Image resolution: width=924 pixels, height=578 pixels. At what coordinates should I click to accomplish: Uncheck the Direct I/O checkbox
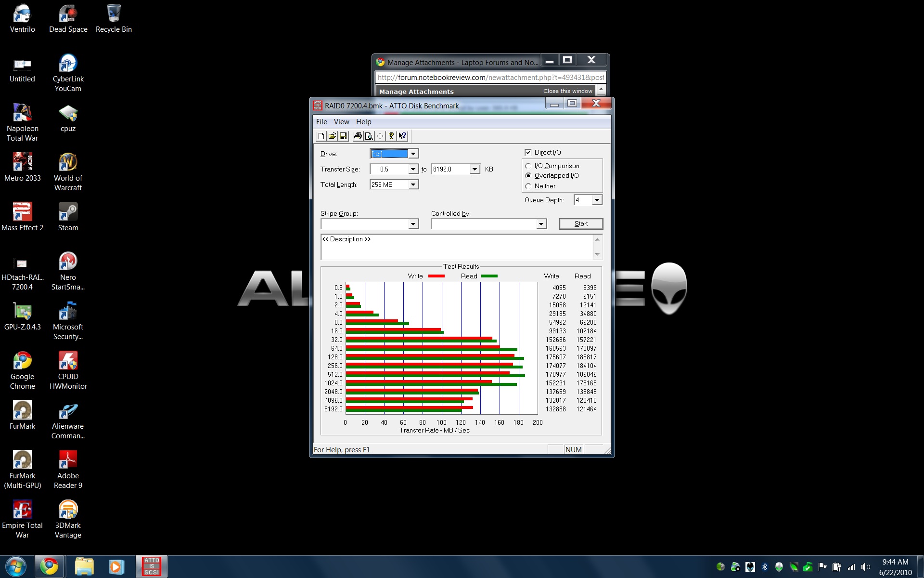pyautogui.click(x=528, y=152)
